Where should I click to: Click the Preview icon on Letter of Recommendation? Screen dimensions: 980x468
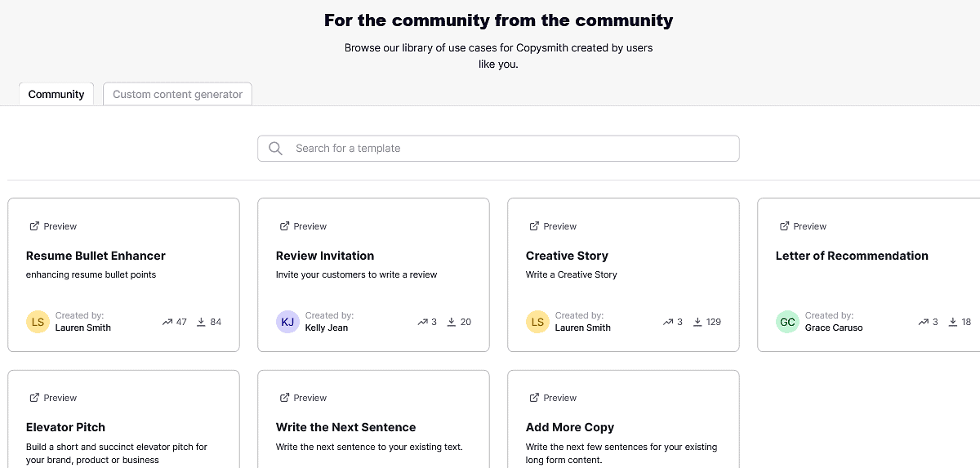tap(784, 226)
